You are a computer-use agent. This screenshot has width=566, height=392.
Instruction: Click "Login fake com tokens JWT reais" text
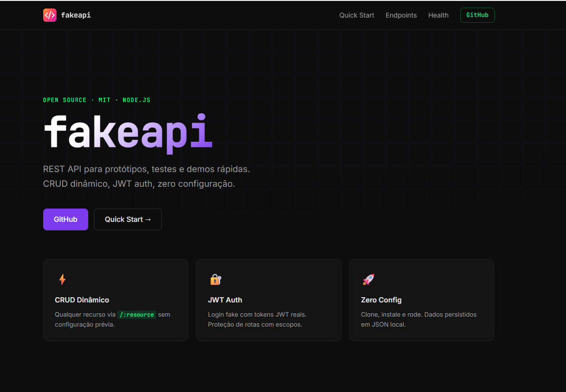(x=257, y=314)
